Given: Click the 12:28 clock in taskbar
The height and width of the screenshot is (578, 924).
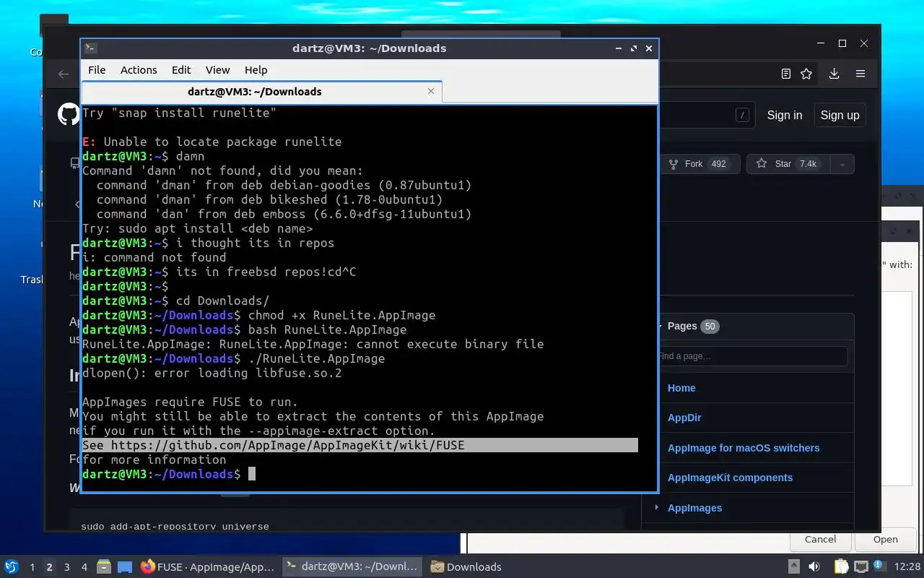Looking at the screenshot, I should pos(907,567).
